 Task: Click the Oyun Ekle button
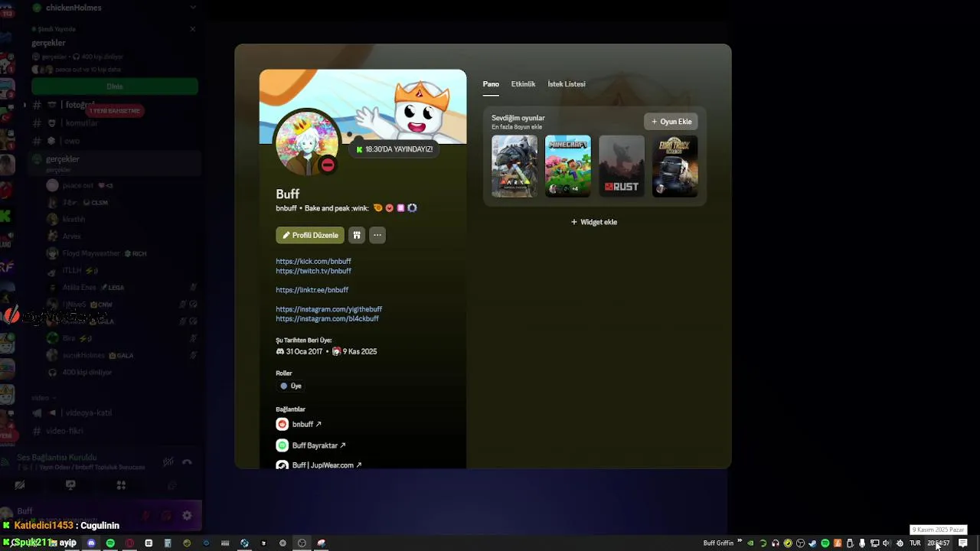click(671, 122)
